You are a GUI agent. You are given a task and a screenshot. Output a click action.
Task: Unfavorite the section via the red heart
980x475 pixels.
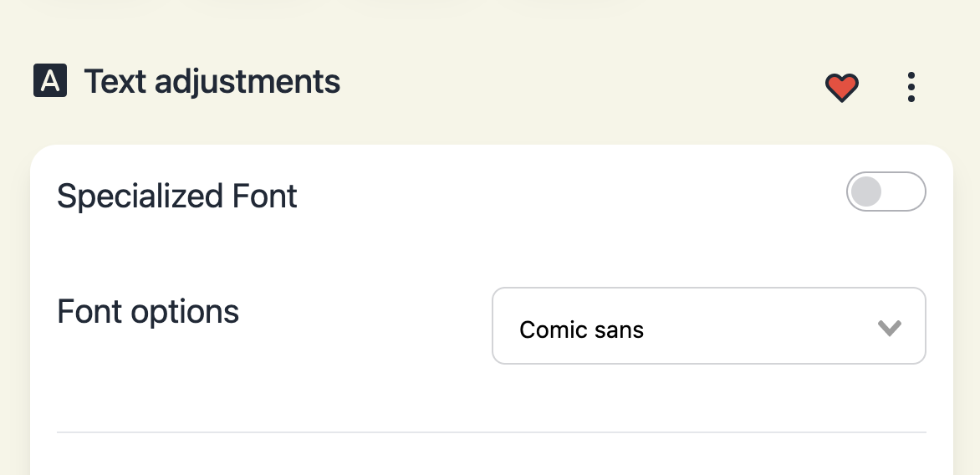[x=842, y=88]
